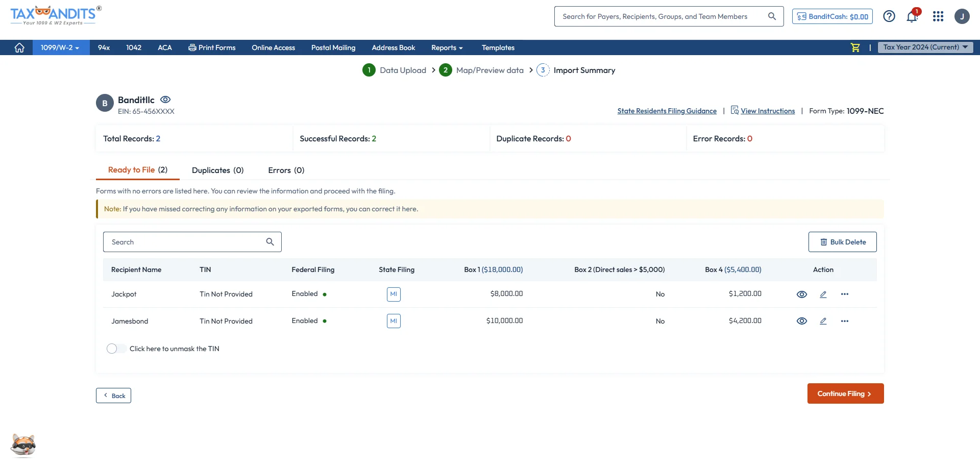
Task: Open State Residents Filing Guidance link
Action: [667, 111]
